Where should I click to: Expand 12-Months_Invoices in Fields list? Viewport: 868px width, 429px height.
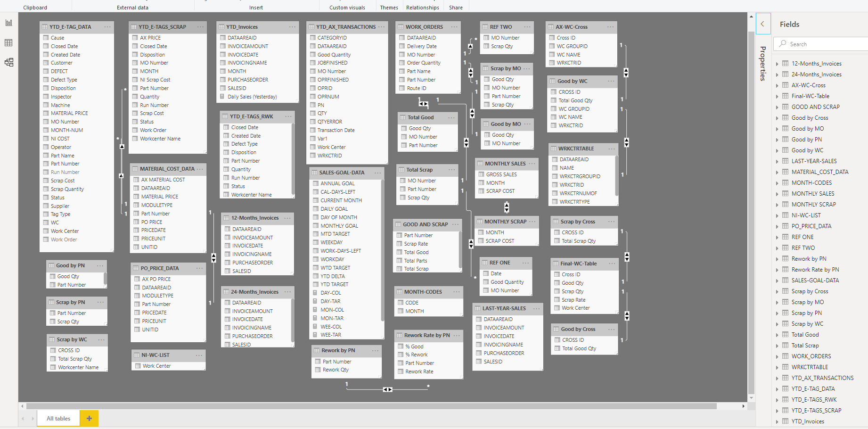tap(778, 64)
